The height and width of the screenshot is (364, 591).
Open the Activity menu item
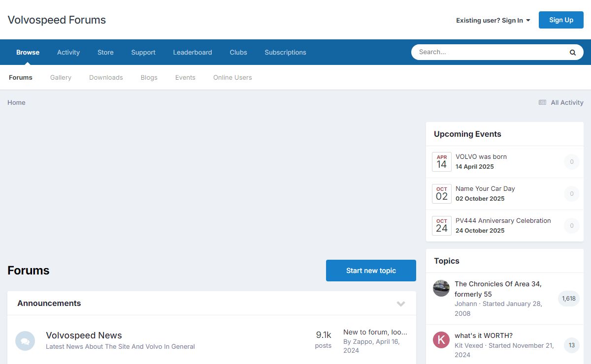[x=68, y=52]
